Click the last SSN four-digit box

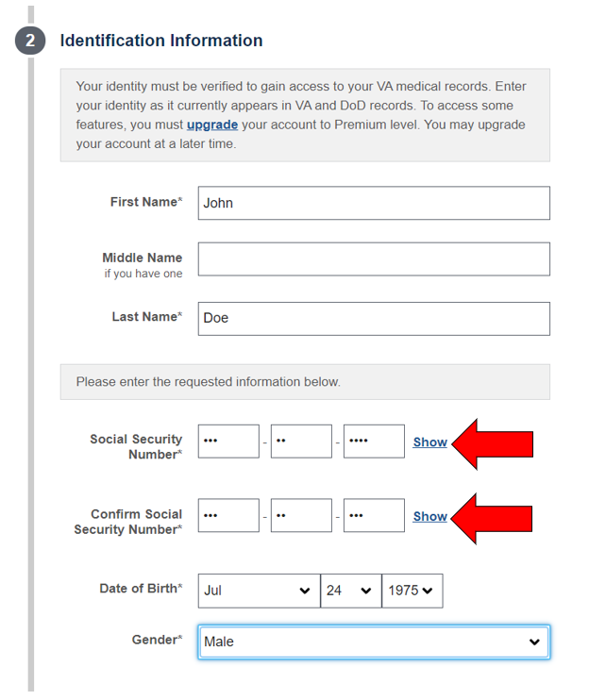[374, 442]
